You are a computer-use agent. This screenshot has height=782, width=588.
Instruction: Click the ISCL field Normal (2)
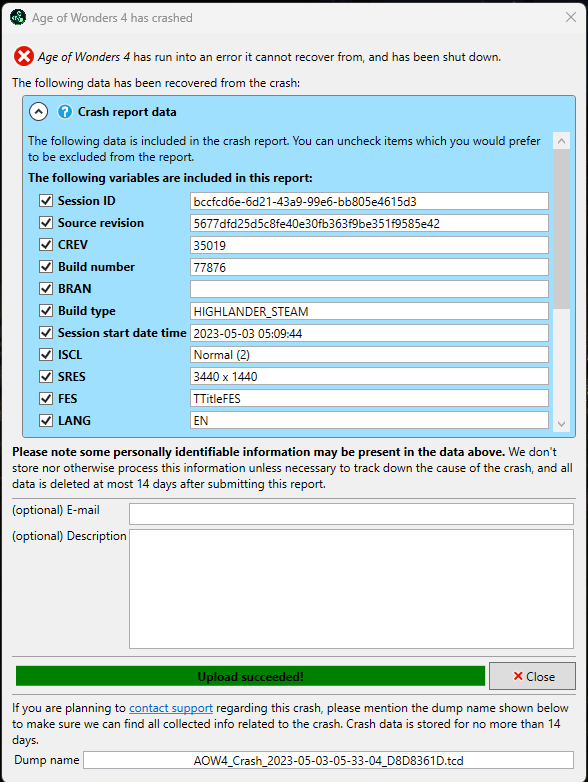coord(369,355)
